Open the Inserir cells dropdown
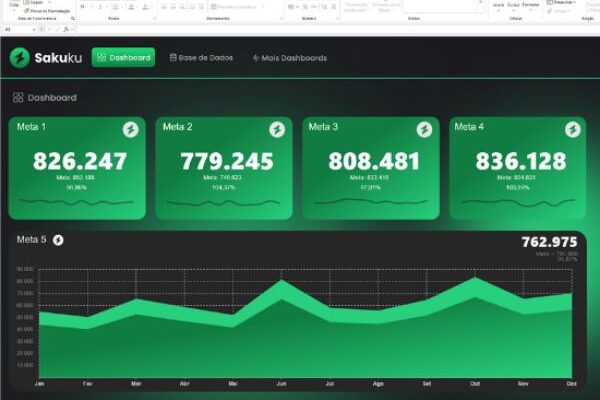600x400 pixels. coord(499,5)
